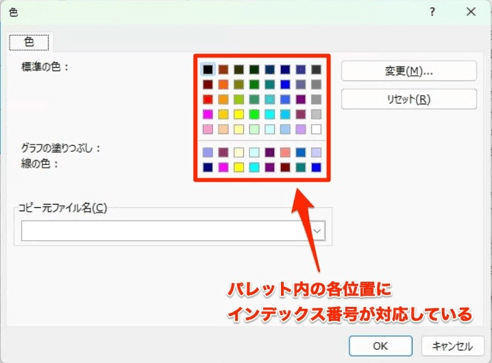Screen dimensions: 492x363
Task: Open the コピー元ファイル名 dropdown arrow
Action: click(x=317, y=231)
